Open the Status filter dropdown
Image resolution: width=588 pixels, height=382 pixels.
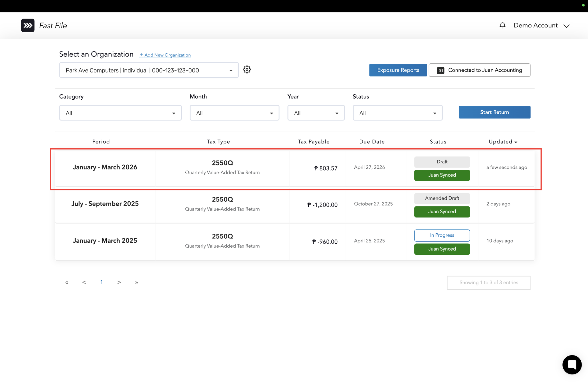click(397, 113)
